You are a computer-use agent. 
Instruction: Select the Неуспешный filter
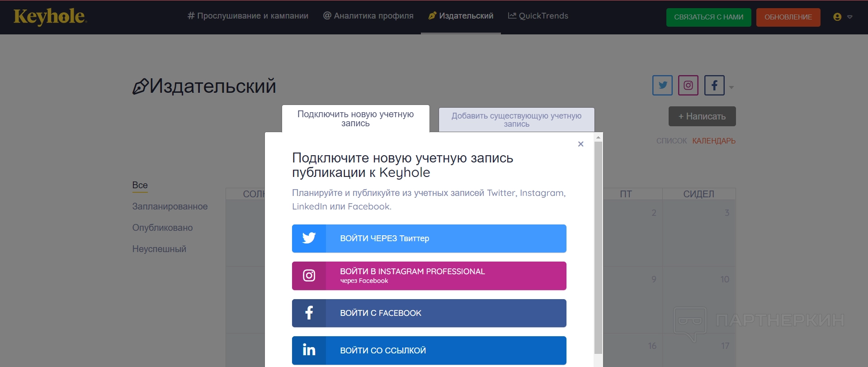coord(159,249)
